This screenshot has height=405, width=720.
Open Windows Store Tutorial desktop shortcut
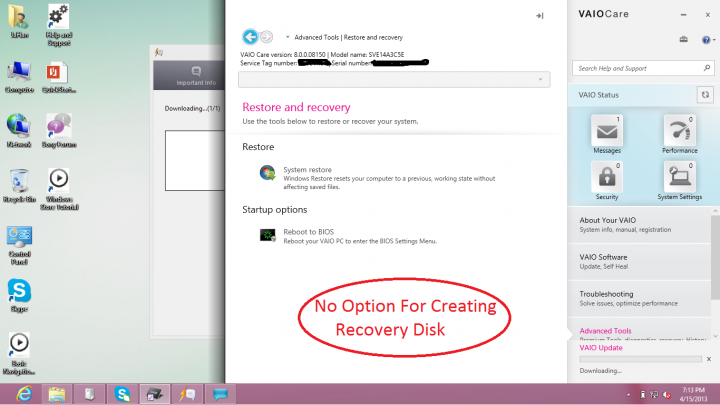click(59, 189)
